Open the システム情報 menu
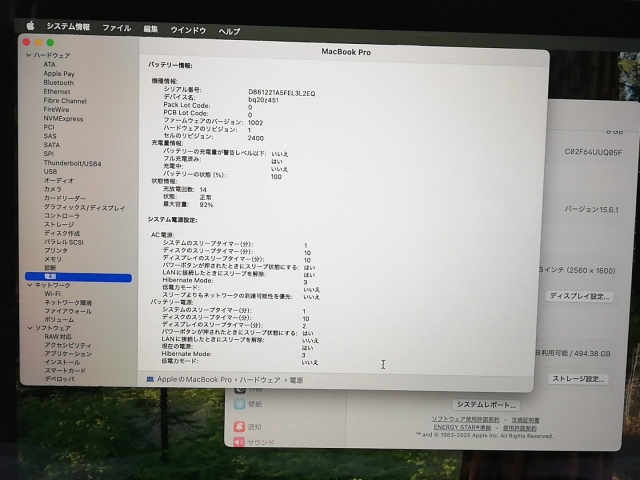The width and height of the screenshot is (640, 480). (68, 27)
